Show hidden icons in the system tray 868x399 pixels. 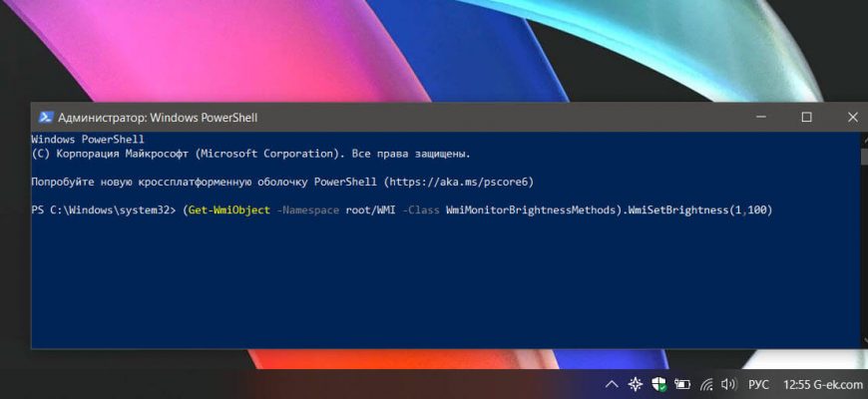click(x=612, y=384)
